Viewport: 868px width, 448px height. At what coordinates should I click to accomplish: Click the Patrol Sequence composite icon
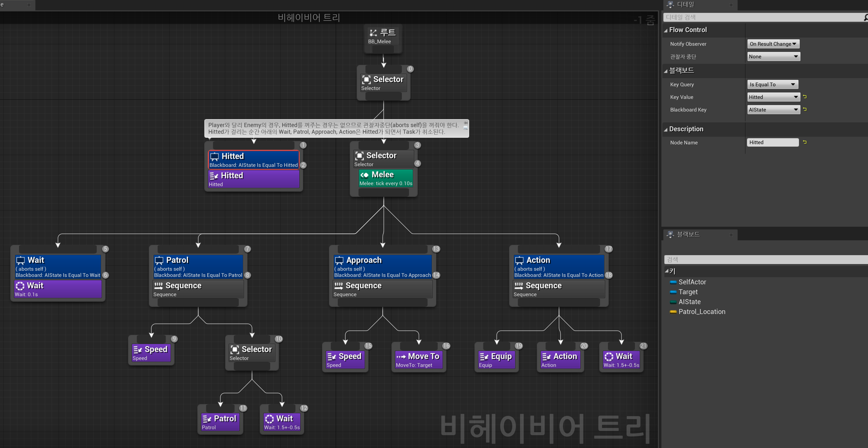click(x=158, y=286)
